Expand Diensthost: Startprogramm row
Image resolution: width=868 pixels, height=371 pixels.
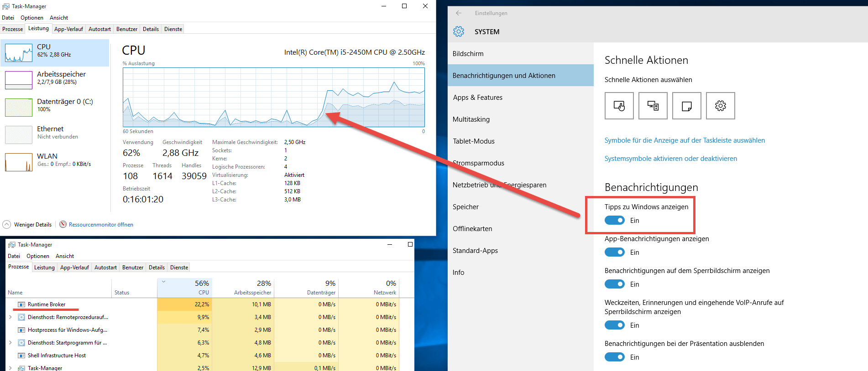(10, 342)
